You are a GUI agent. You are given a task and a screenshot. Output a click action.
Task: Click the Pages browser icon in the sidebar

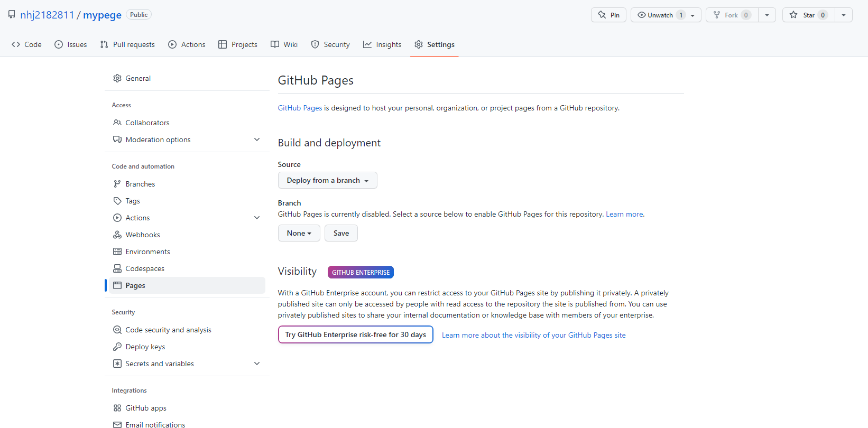pos(117,285)
